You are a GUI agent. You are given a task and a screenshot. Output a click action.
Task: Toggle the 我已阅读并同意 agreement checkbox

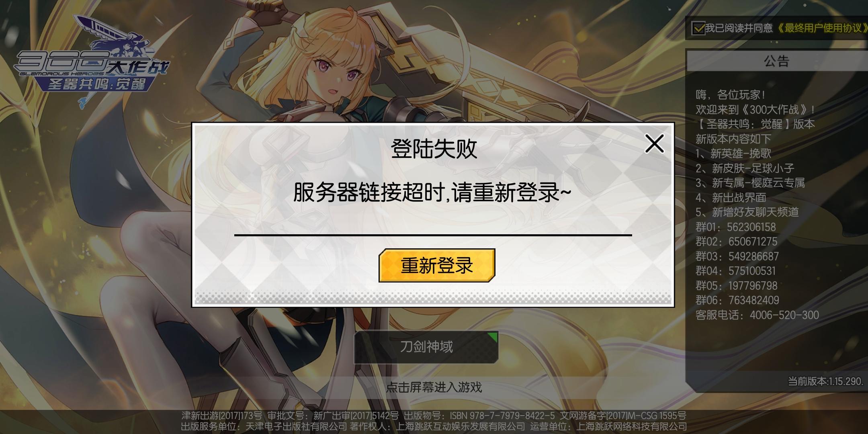coord(698,28)
